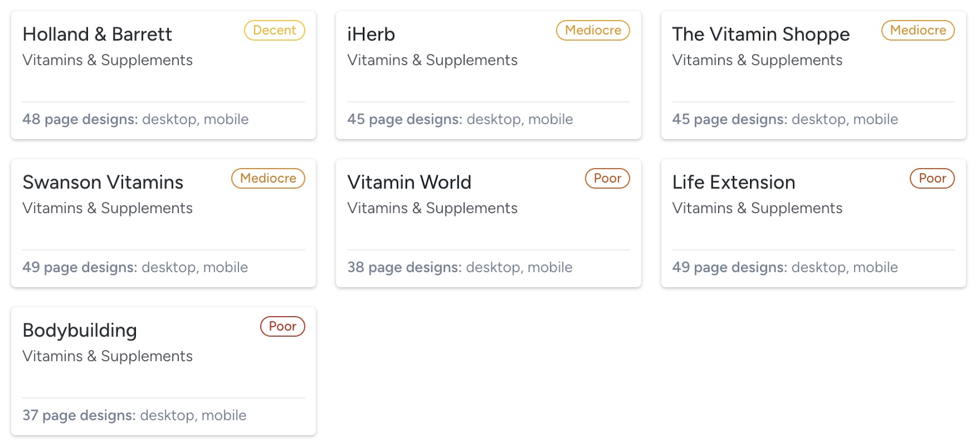Screen dimensions: 980x448
Task: Open the Holland & Barrett card title
Action: pos(97,35)
